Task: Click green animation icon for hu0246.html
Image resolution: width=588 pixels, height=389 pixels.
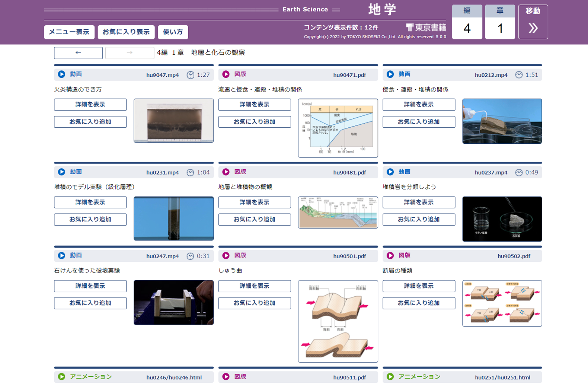Action: point(61,377)
